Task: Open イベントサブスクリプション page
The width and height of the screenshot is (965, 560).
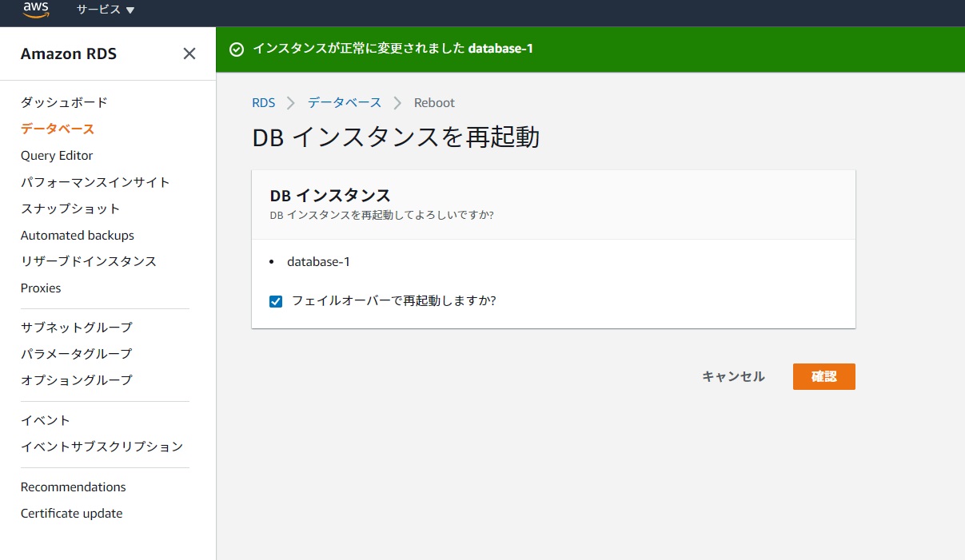Action: (102, 447)
